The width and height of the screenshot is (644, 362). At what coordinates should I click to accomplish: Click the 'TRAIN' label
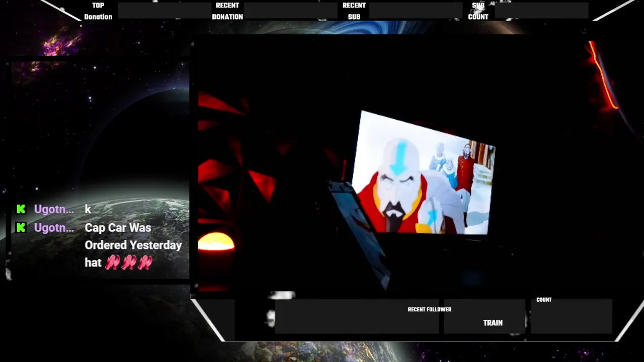(x=493, y=323)
